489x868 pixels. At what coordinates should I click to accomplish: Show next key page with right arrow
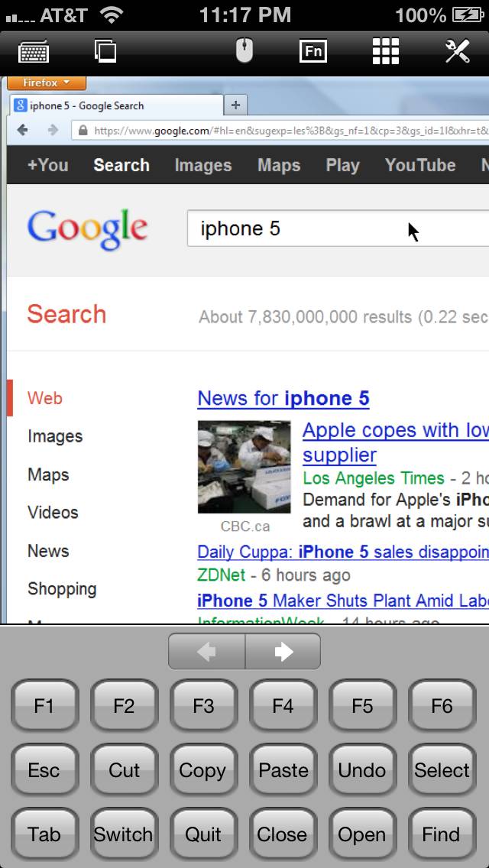click(283, 652)
